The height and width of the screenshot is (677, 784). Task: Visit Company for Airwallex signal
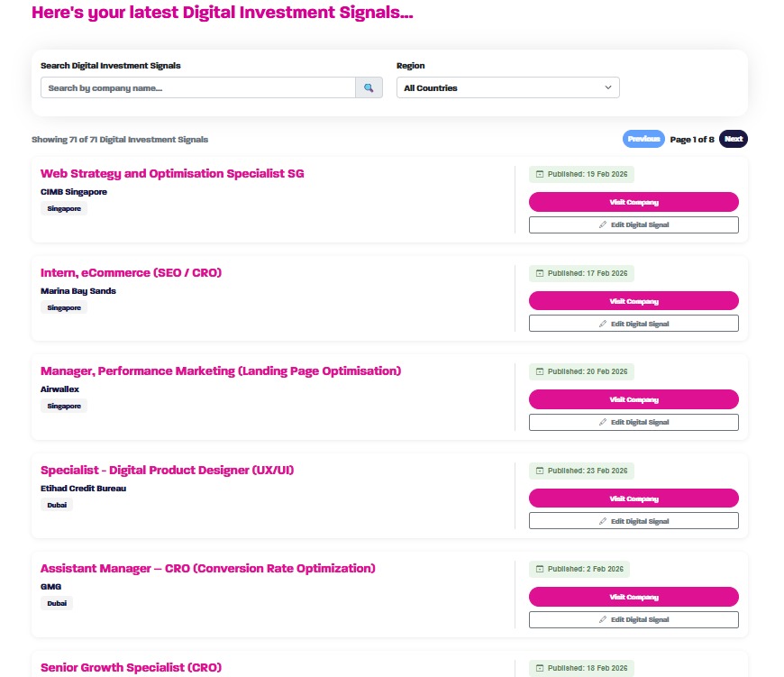[634, 399]
